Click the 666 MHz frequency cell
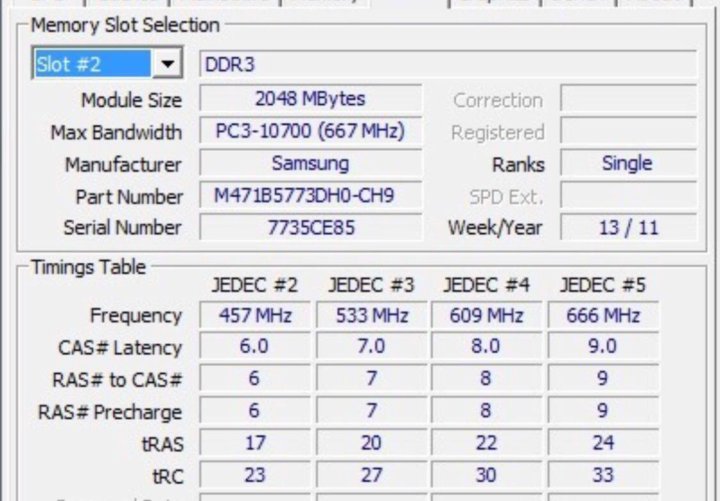The image size is (720, 501). [603, 315]
